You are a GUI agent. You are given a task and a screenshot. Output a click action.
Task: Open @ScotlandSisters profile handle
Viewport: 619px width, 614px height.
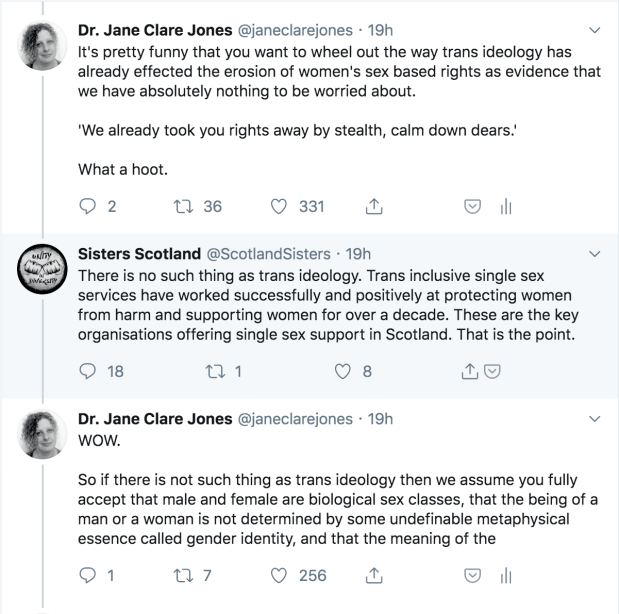click(x=263, y=254)
